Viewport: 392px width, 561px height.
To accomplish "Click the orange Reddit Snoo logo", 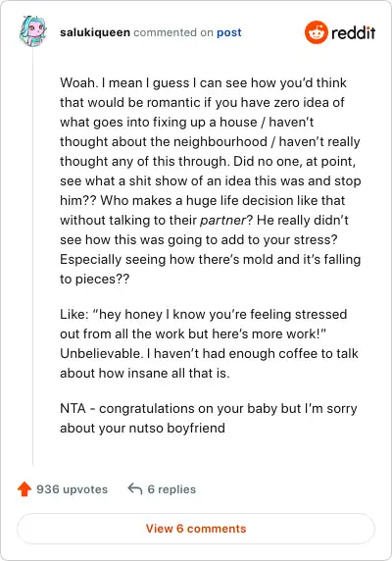I will tap(317, 32).
